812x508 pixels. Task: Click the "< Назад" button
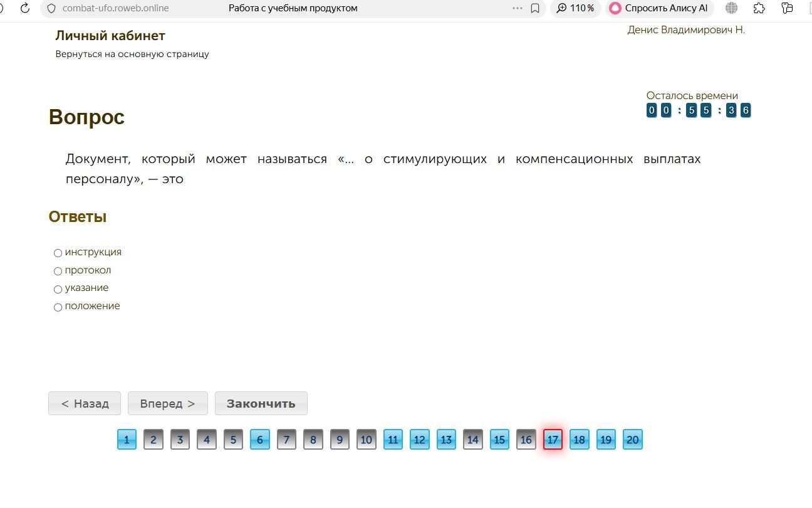85,403
